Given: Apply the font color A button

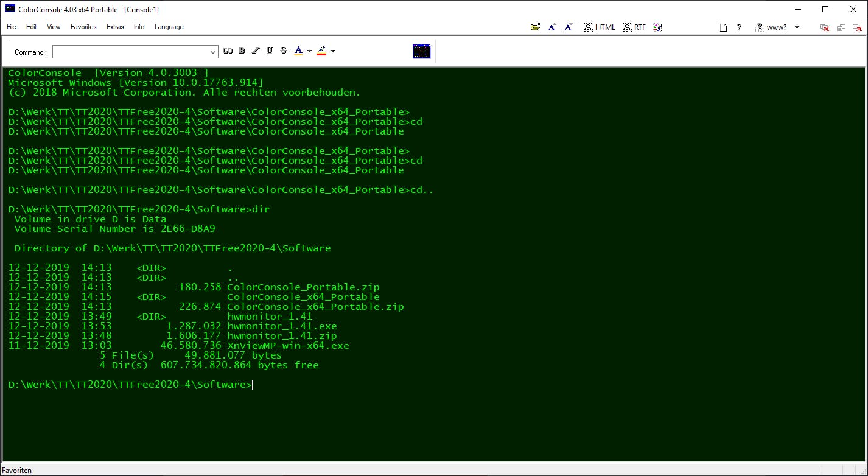Looking at the screenshot, I should 298,51.
